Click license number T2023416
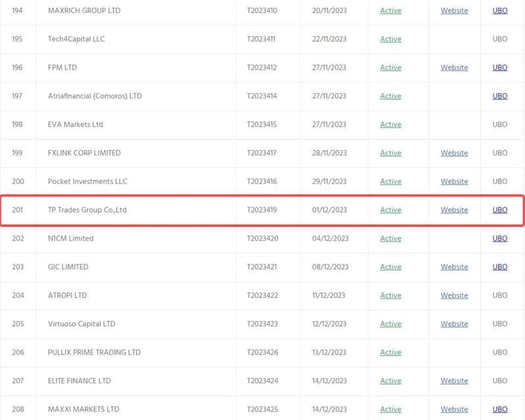525x420 pixels. point(262,182)
